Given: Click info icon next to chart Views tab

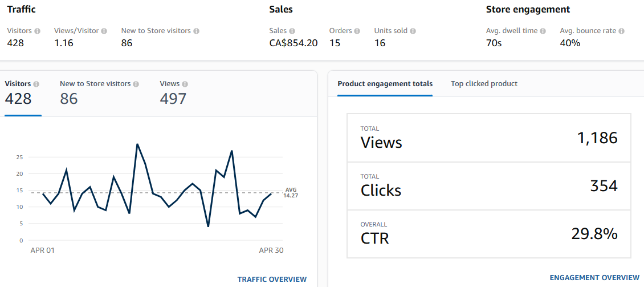Looking at the screenshot, I should 185,84.
